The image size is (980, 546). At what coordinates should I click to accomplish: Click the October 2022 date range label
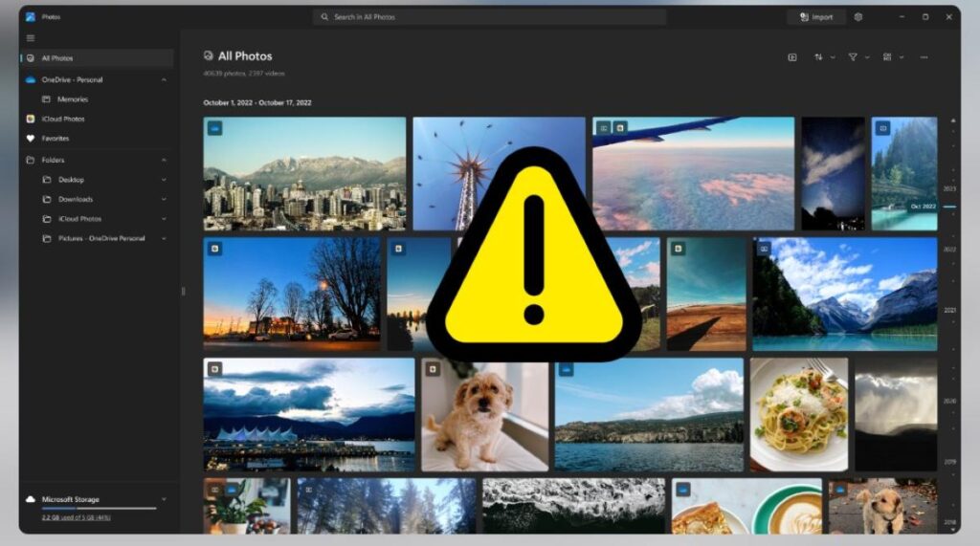tap(256, 102)
